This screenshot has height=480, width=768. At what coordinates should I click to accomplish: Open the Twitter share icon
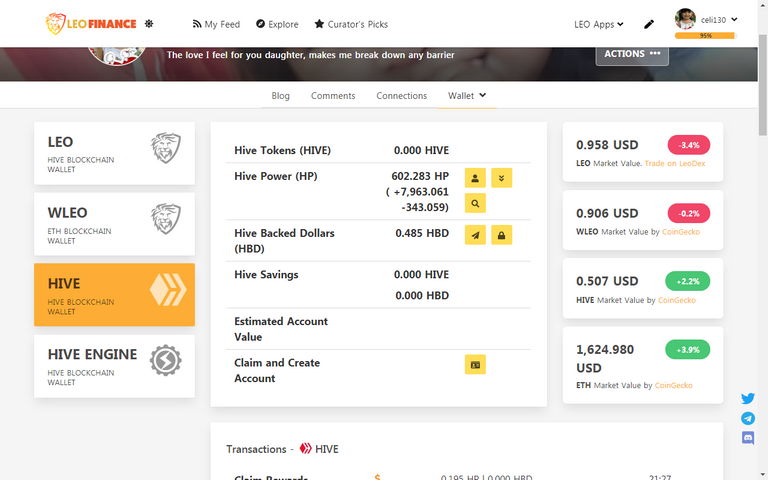point(748,398)
